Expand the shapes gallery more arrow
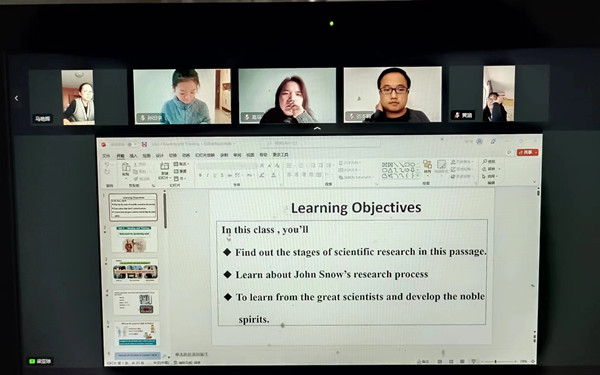This screenshot has height=375, width=600. tap(418, 176)
